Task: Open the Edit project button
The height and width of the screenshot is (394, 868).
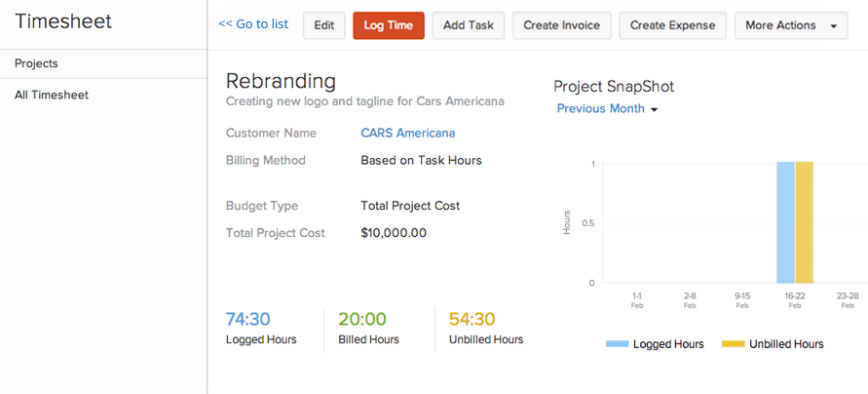Action: [x=323, y=25]
